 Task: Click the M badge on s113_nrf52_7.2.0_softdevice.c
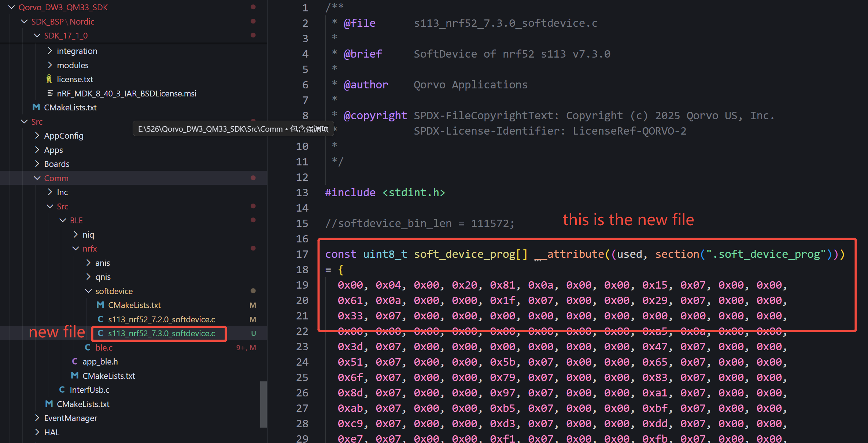coord(253,319)
